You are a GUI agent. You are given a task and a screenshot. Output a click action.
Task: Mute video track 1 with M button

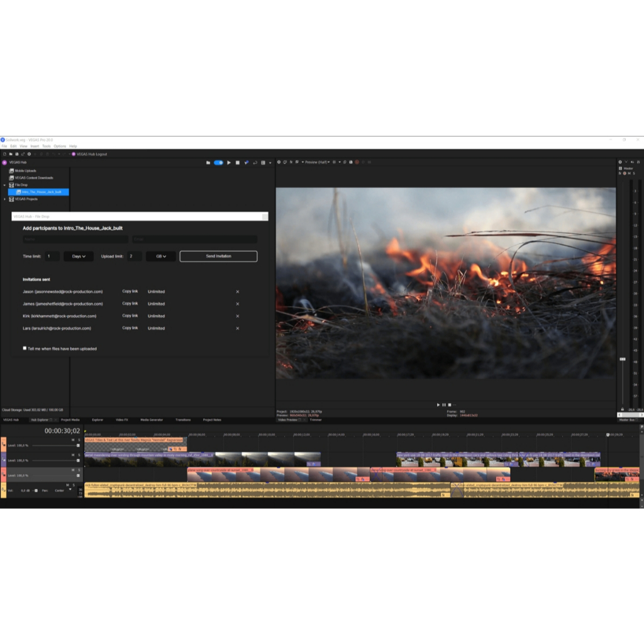(73, 440)
